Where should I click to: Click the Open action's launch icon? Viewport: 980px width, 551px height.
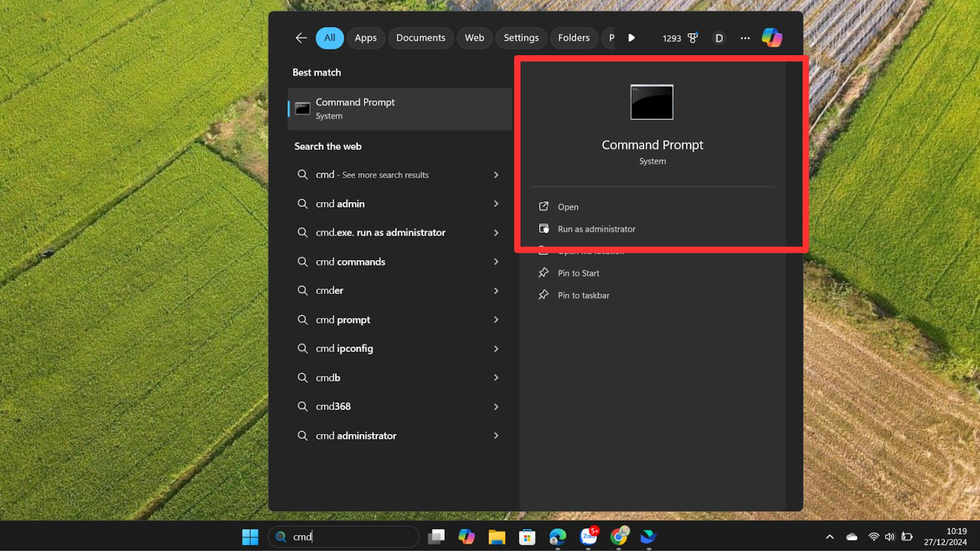point(543,206)
